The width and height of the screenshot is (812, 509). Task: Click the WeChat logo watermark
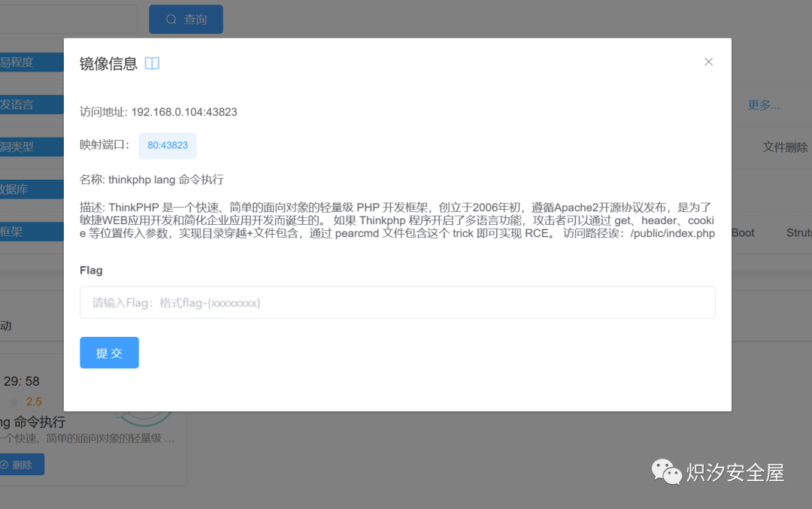tap(666, 471)
